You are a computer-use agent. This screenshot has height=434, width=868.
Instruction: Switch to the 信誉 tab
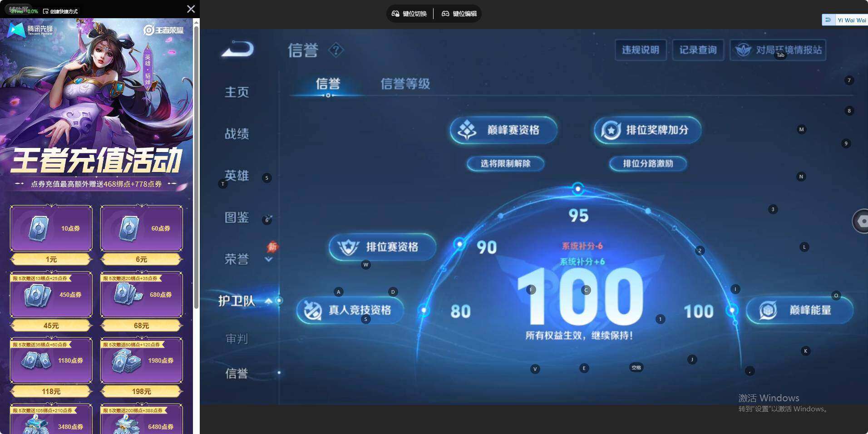click(328, 84)
